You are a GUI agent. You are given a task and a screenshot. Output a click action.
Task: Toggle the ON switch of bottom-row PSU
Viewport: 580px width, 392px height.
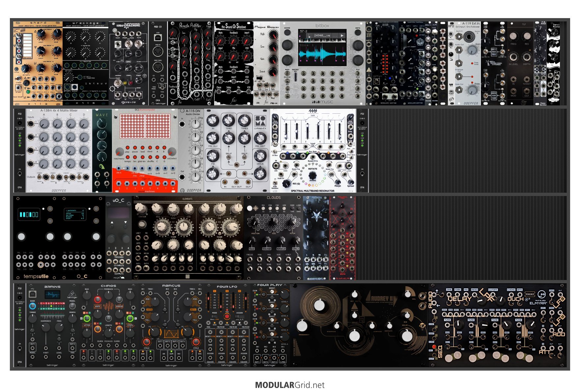coord(20,348)
